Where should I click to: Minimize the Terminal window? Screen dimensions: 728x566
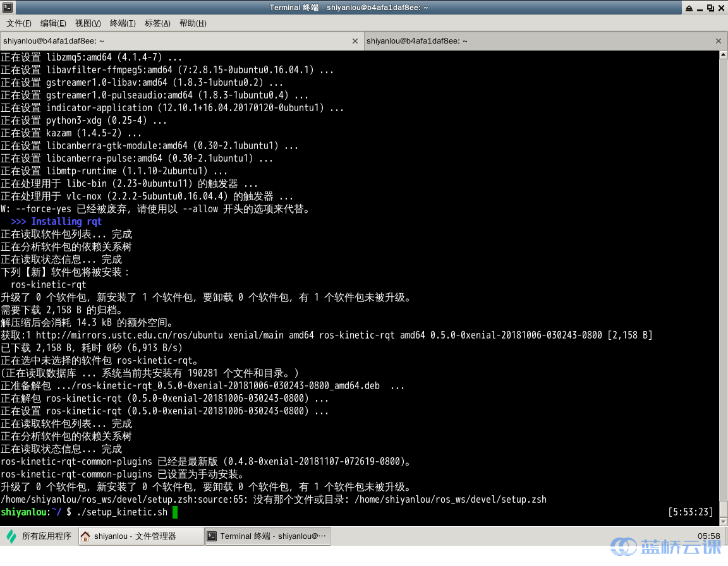[x=699, y=7]
